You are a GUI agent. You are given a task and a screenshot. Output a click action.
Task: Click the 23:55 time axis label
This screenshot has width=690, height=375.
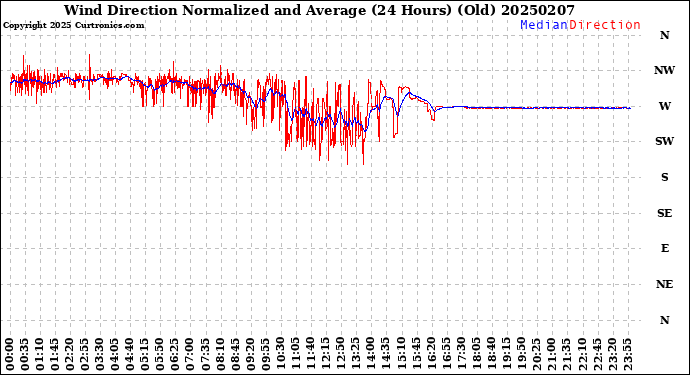pyautogui.click(x=627, y=355)
